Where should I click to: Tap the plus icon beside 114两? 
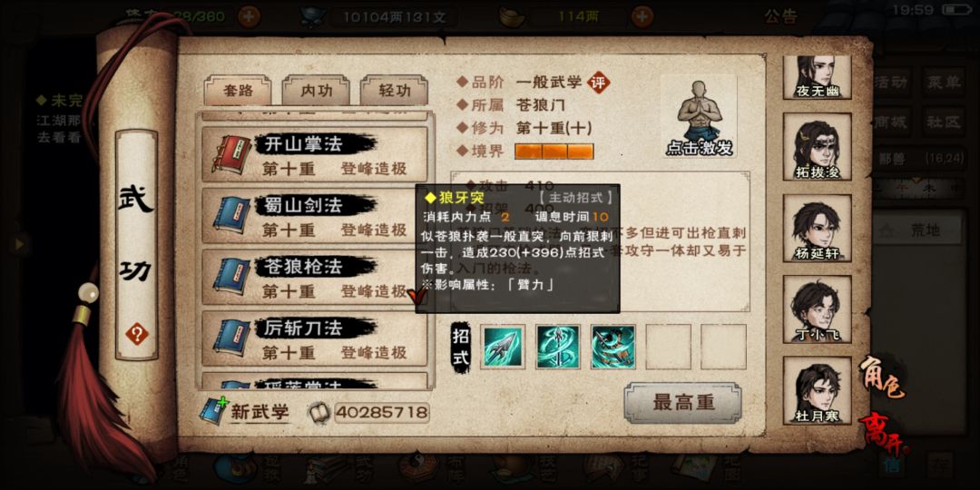coord(642,15)
